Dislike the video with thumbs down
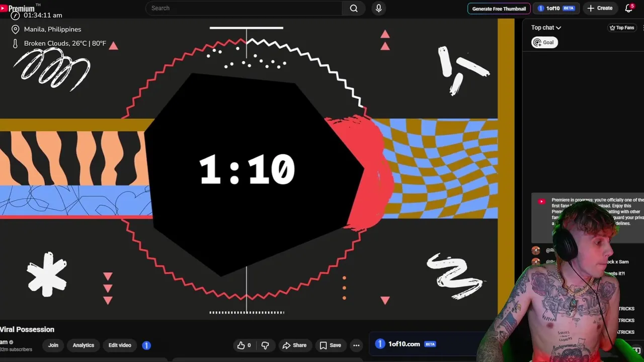 (x=265, y=345)
